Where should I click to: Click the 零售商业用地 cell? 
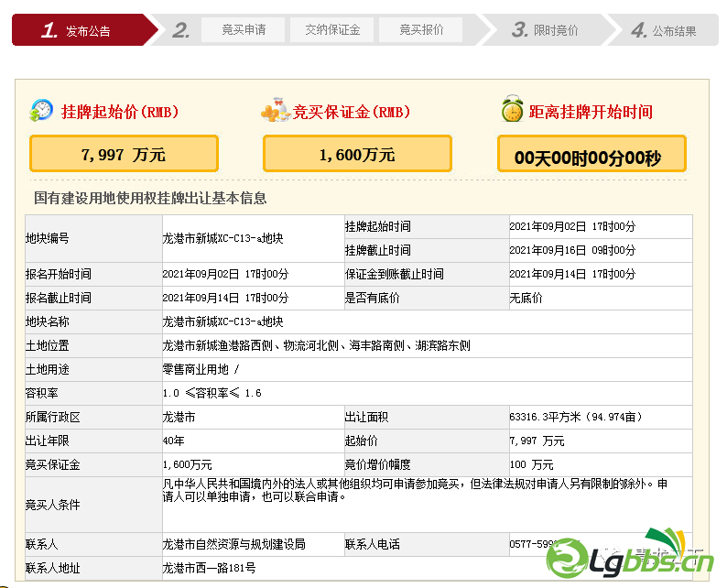click(427, 370)
